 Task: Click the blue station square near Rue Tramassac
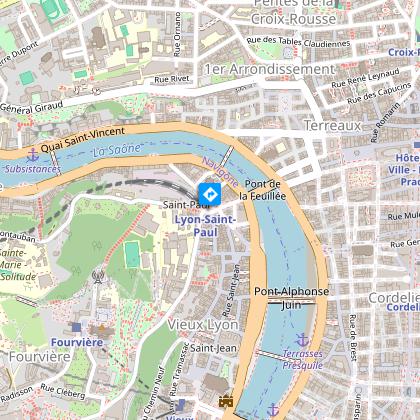(180, 405)
